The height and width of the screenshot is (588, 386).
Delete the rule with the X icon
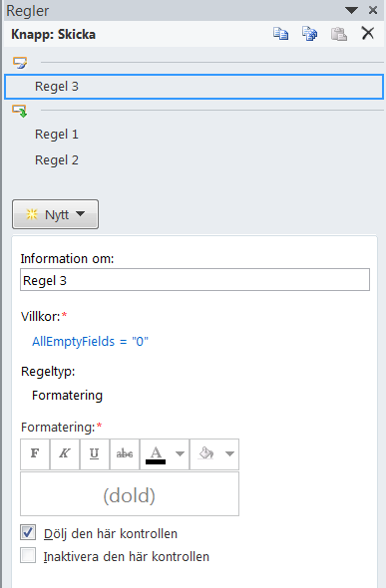pos(368,33)
